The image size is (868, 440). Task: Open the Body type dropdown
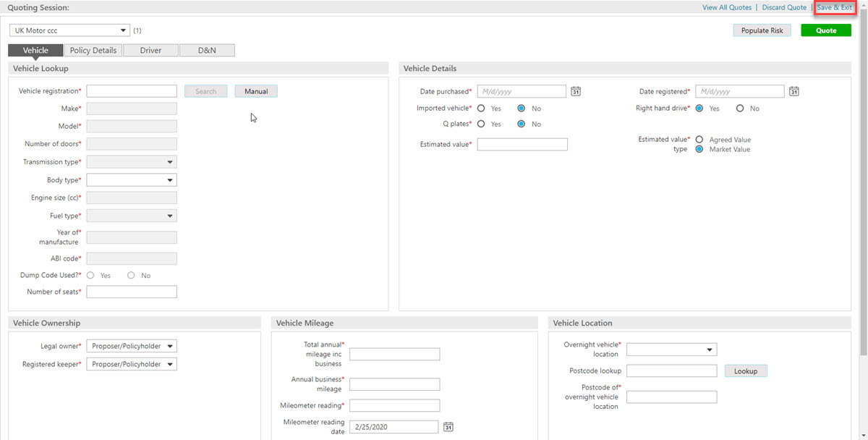point(132,179)
